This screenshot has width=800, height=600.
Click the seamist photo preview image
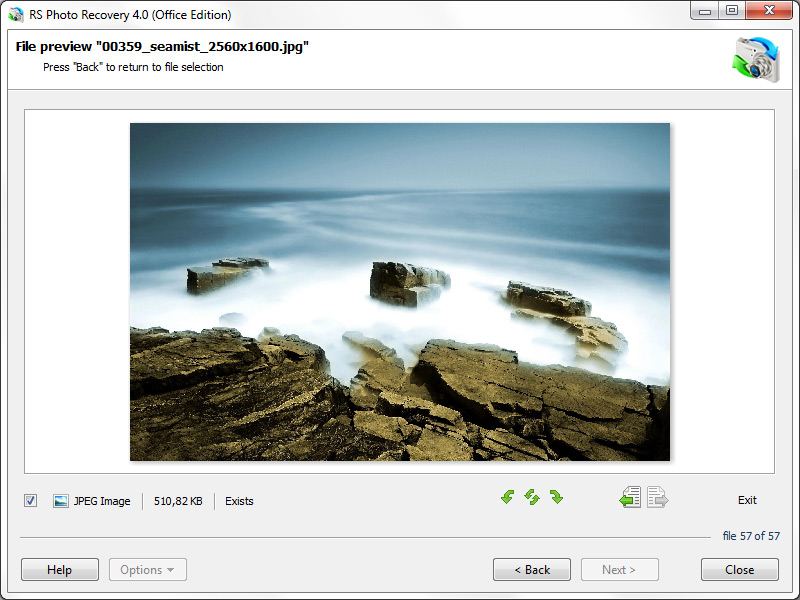(x=400, y=292)
